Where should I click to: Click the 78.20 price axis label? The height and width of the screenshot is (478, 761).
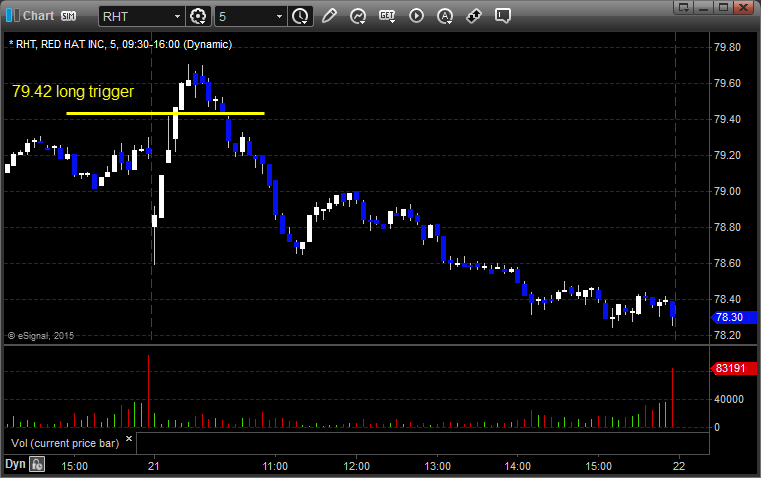point(728,335)
